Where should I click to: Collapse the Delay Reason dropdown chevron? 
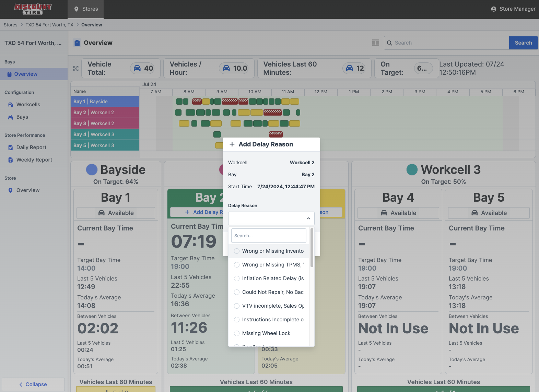(308, 218)
